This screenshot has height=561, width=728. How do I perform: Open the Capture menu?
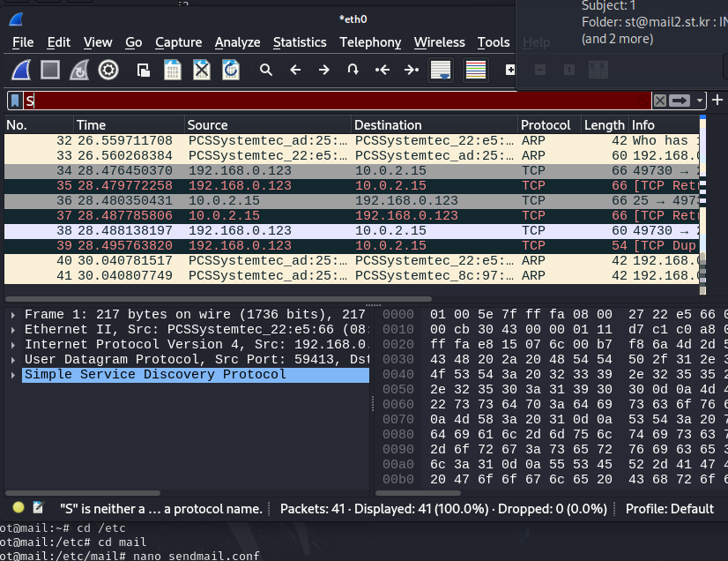(x=178, y=42)
